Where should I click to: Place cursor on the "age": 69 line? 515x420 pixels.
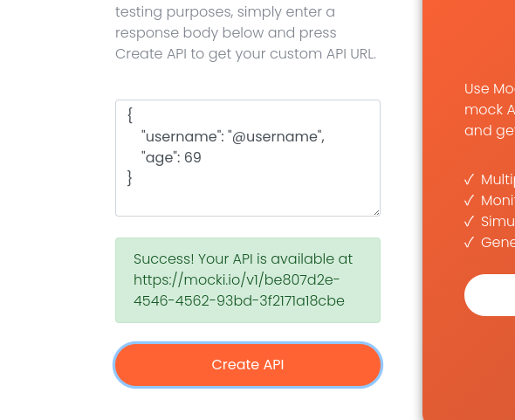click(x=171, y=157)
